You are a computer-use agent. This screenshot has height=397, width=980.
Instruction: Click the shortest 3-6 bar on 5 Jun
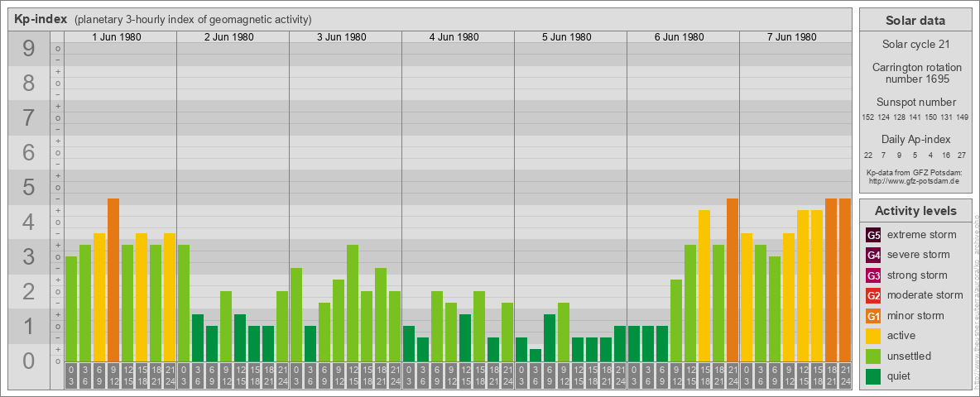535,355
